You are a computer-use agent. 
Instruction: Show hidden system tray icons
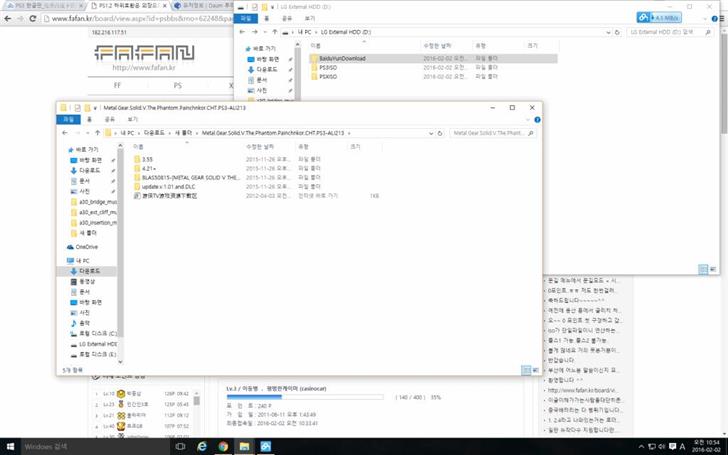tap(641, 447)
